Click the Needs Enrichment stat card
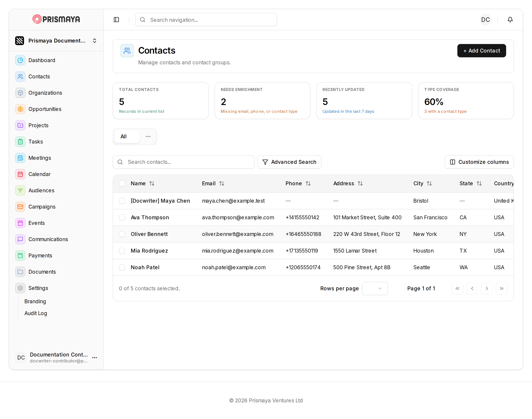The image size is (532, 419). (x=262, y=101)
